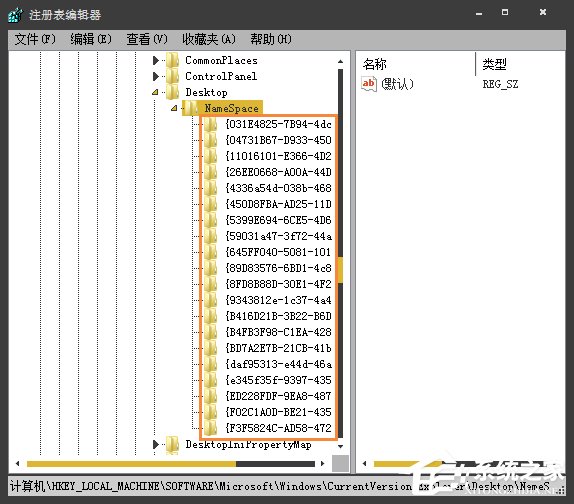Select the {031E4825-7B94-4dc key label
The height and width of the screenshot is (504, 574).
click(279, 124)
